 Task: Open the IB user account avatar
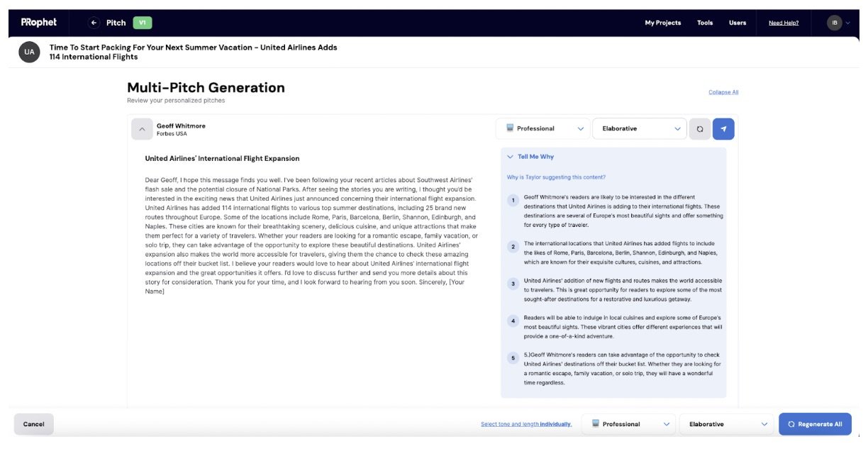coord(835,23)
